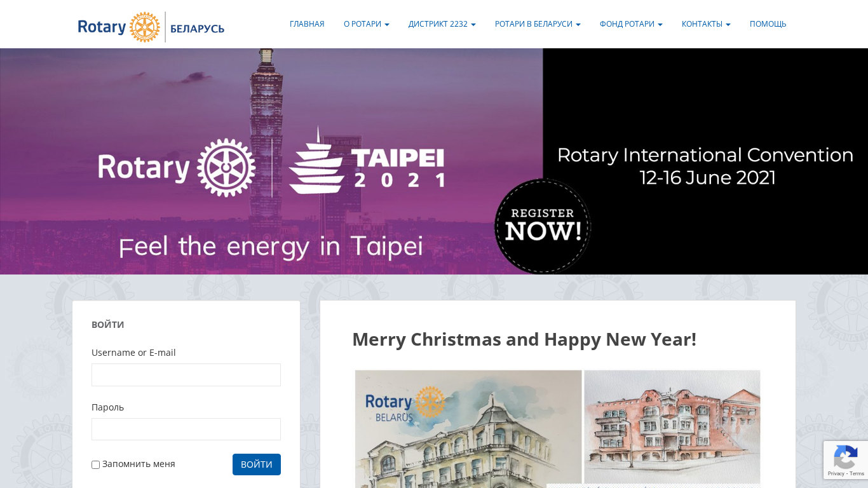Viewport: 868px width, 488px height.
Task: Open the ГЛАВНАЯ menu item
Action: [307, 24]
